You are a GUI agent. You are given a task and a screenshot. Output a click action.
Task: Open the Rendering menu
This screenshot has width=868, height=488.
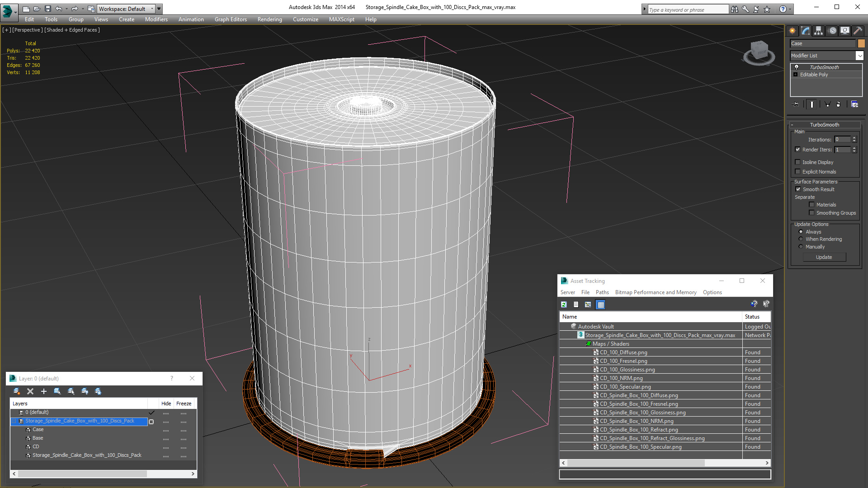[x=269, y=19]
